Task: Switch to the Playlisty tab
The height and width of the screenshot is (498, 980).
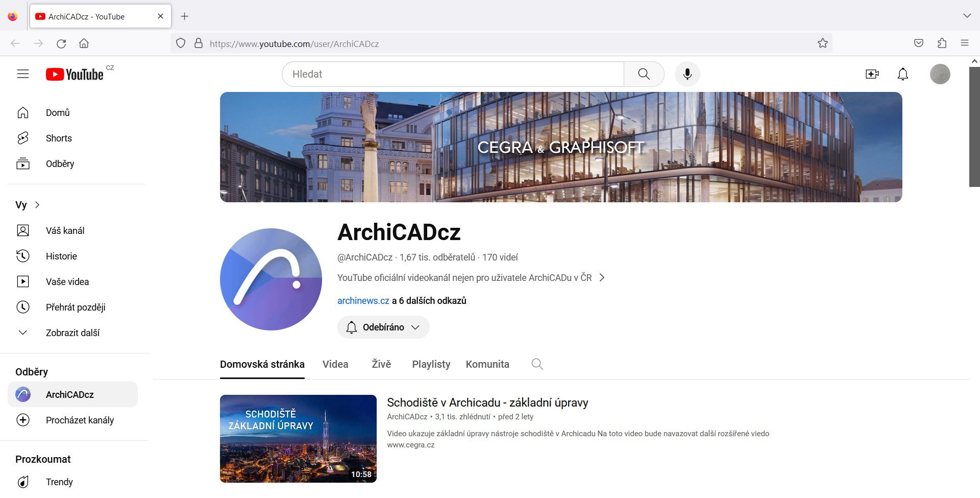Action: pyautogui.click(x=431, y=364)
